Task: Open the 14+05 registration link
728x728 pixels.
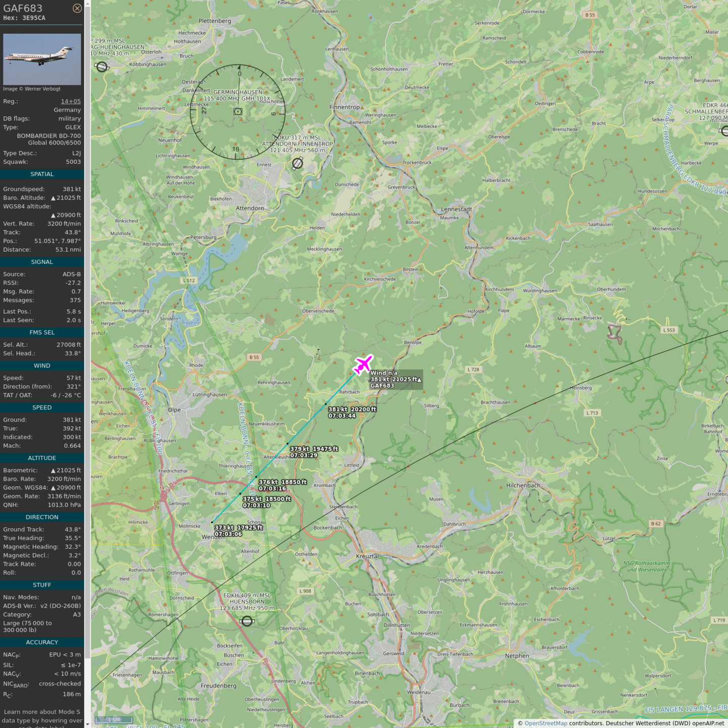Action: [x=71, y=101]
